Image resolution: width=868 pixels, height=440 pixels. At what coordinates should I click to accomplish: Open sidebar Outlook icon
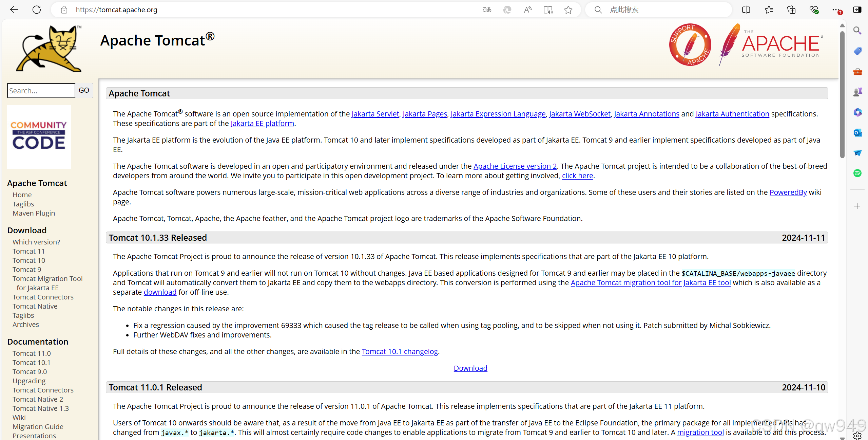(857, 132)
